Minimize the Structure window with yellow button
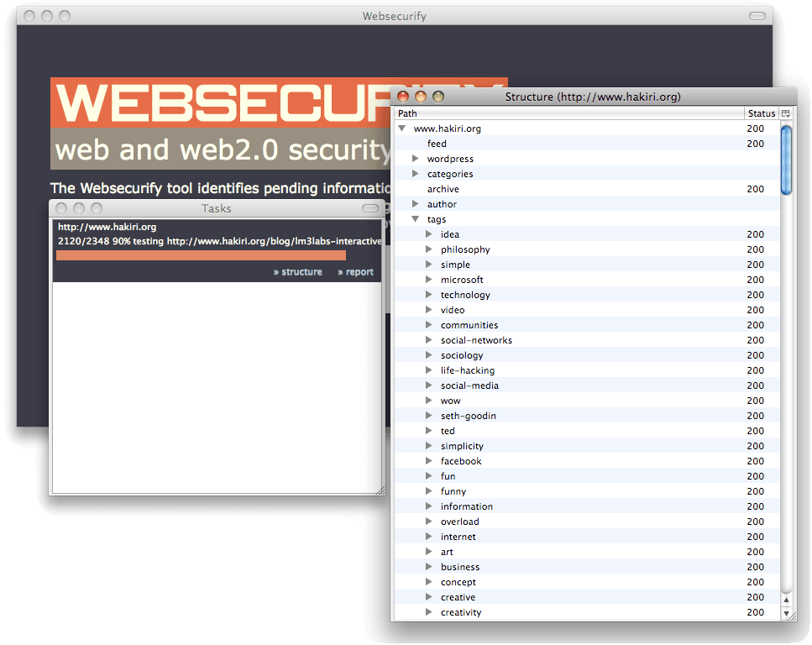The image size is (812, 645). point(421,97)
